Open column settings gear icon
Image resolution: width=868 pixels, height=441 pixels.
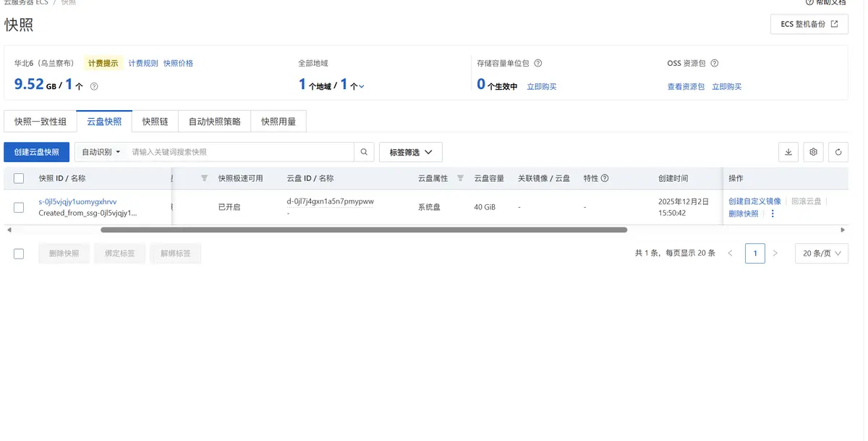tap(813, 152)
